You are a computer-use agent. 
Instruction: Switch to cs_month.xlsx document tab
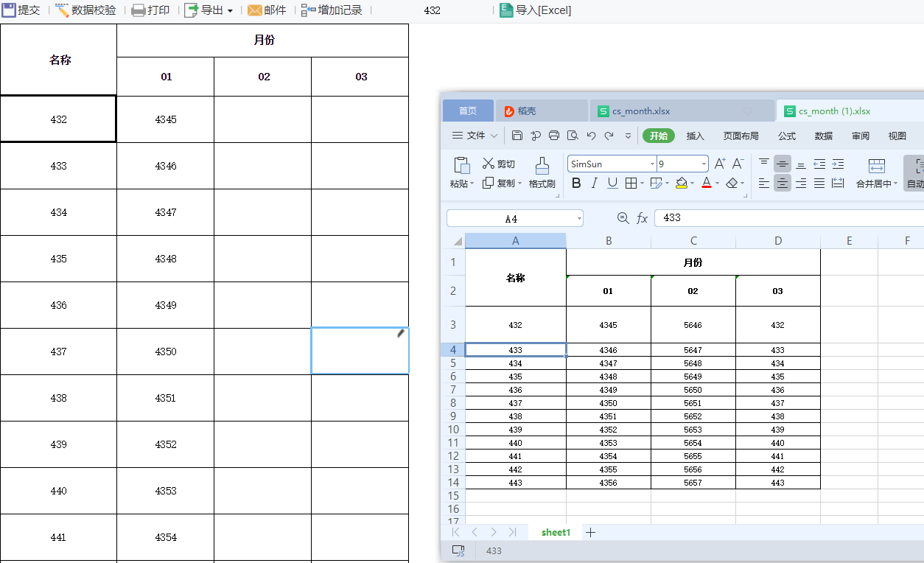click(681, 111)
